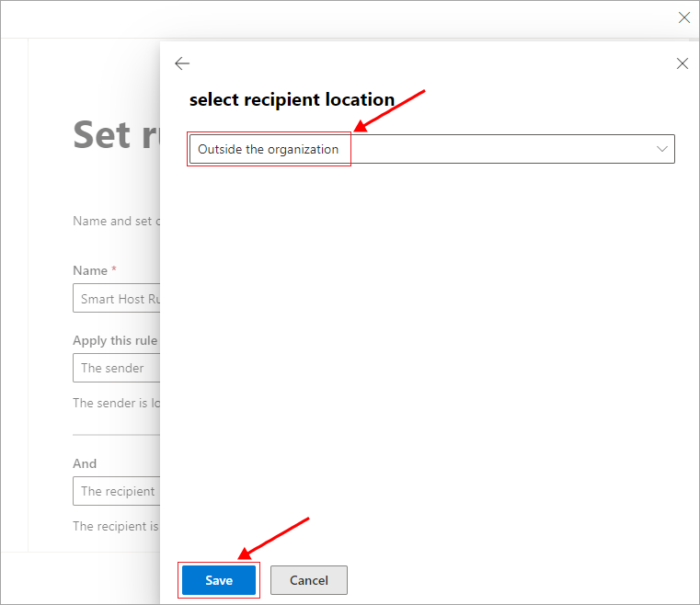Click 'The recipient is' description text
This screenshot has height=605, width=700.
pyautogui.click(x=116, y=526)
